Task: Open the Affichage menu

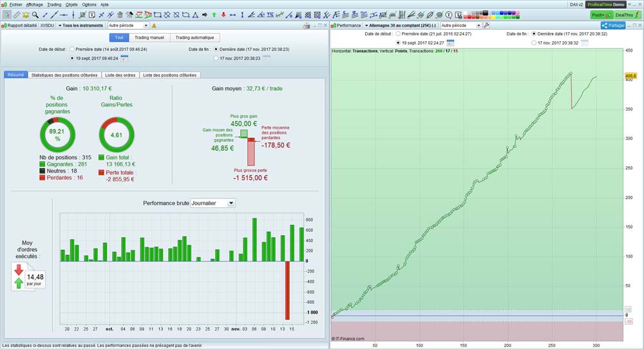Action: pos(34,5)
